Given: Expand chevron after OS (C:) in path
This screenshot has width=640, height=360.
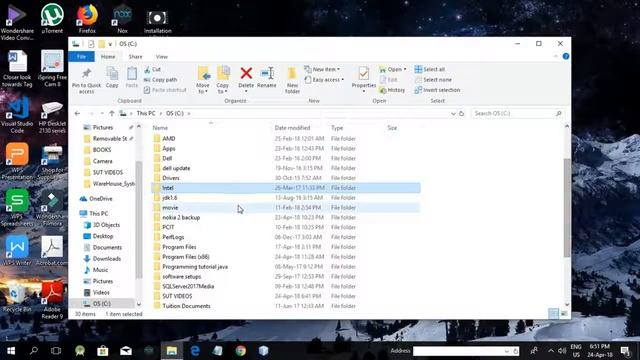Looking at the screenshot, I should click(189, 113).
